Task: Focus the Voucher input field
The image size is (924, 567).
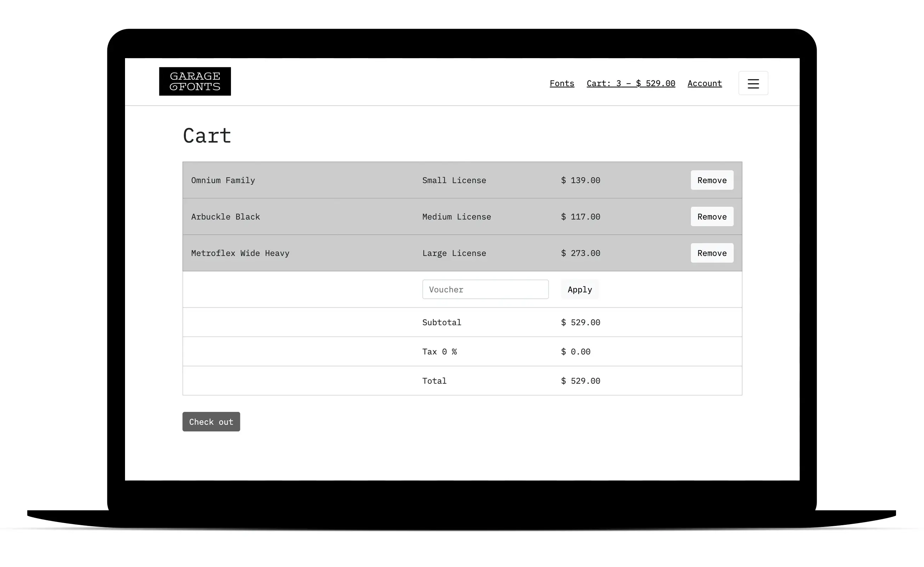Action: click(485, 289)
